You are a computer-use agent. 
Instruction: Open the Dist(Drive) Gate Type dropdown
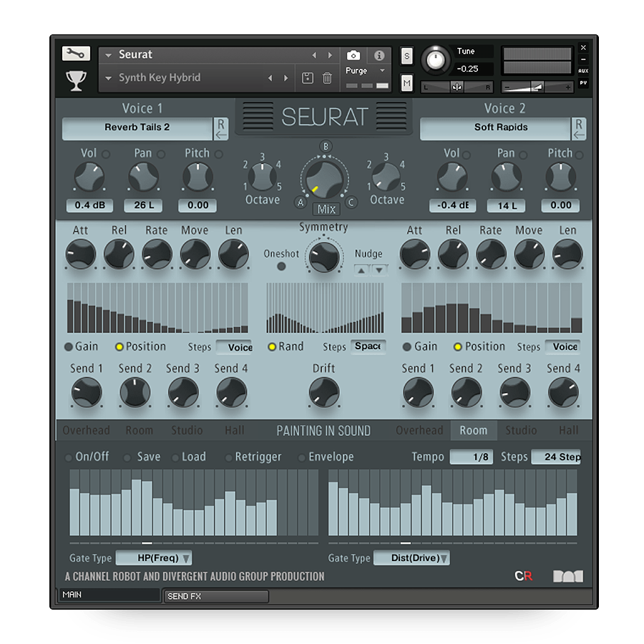[411, 557]
